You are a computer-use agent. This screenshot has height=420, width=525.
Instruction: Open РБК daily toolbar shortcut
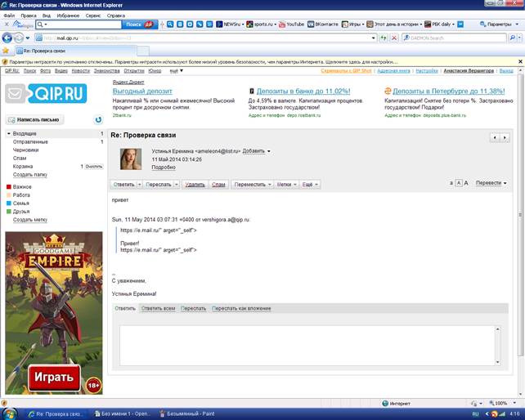click(439, 24)
